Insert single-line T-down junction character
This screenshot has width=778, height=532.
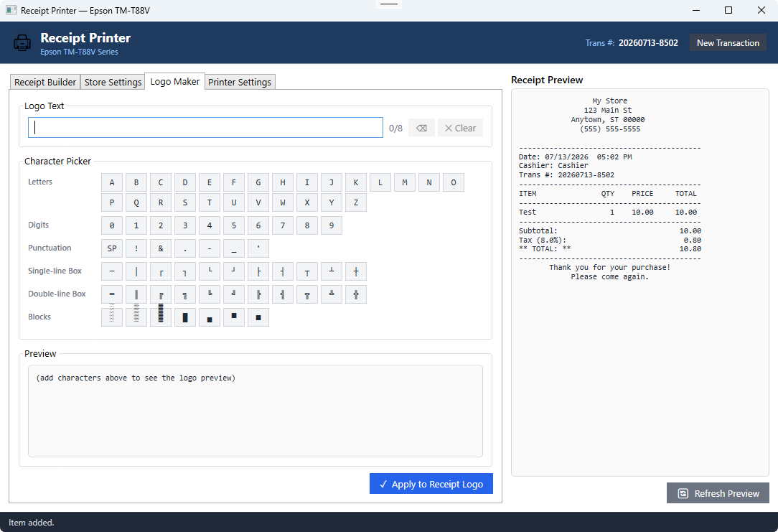[306, 271]
